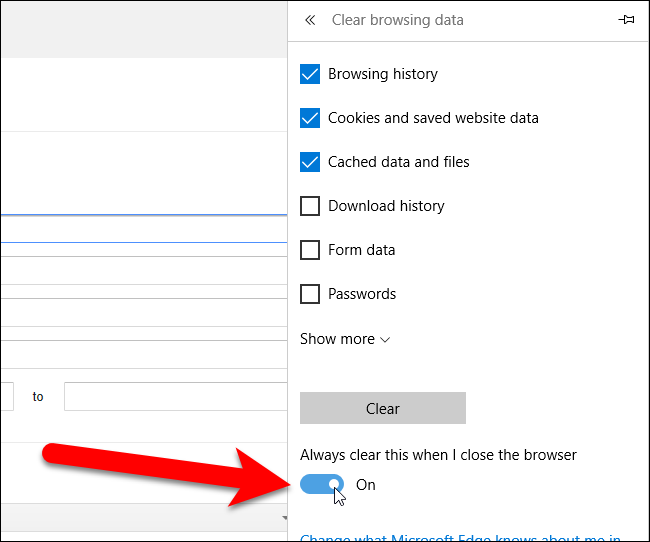Expand the Show more options
Image resolution: width=650 pixels, height=542 pixels.
pos(345,339)
